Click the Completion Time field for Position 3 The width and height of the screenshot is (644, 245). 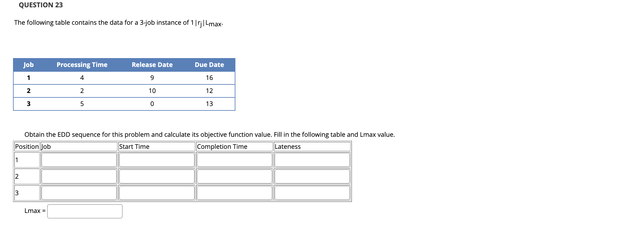[234, 193]
